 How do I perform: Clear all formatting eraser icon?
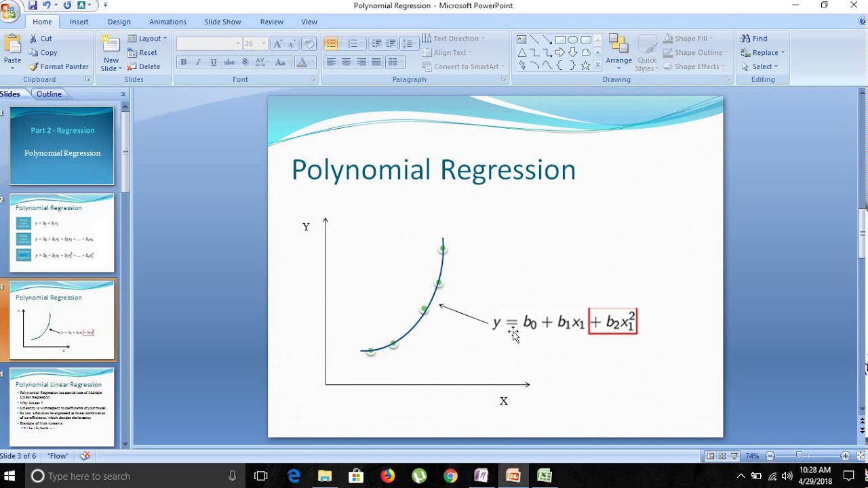(x=309, y=43)
